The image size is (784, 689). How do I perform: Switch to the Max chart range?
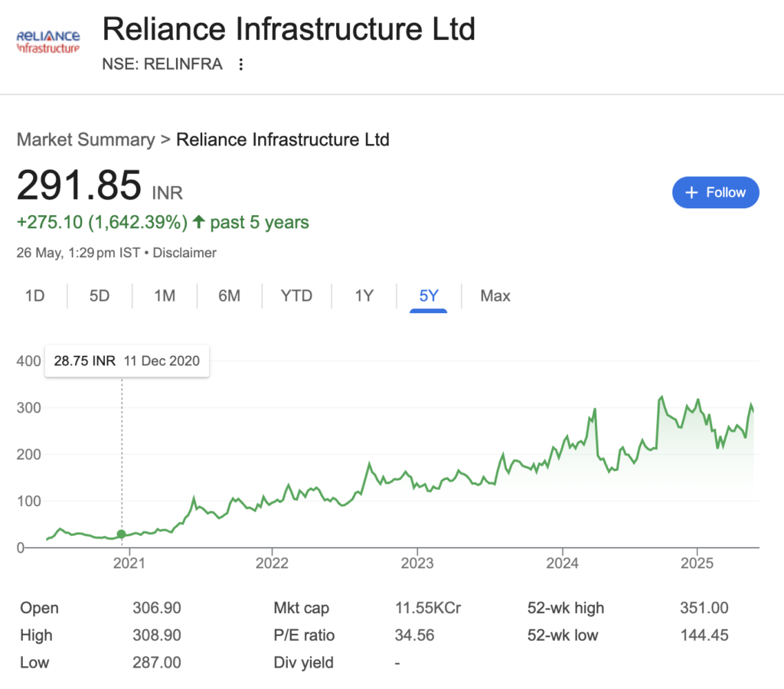[x=495, y=296]
